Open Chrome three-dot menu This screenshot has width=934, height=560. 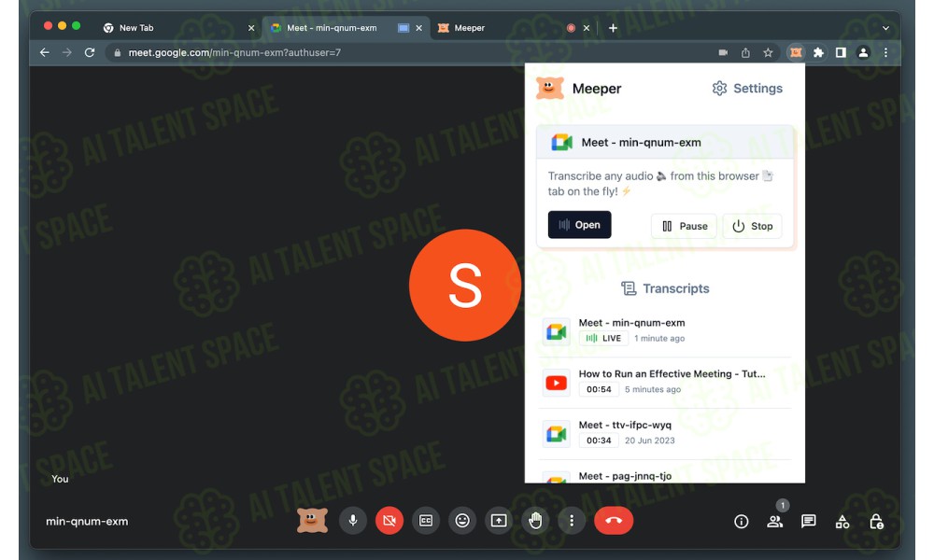pos(885,52)
